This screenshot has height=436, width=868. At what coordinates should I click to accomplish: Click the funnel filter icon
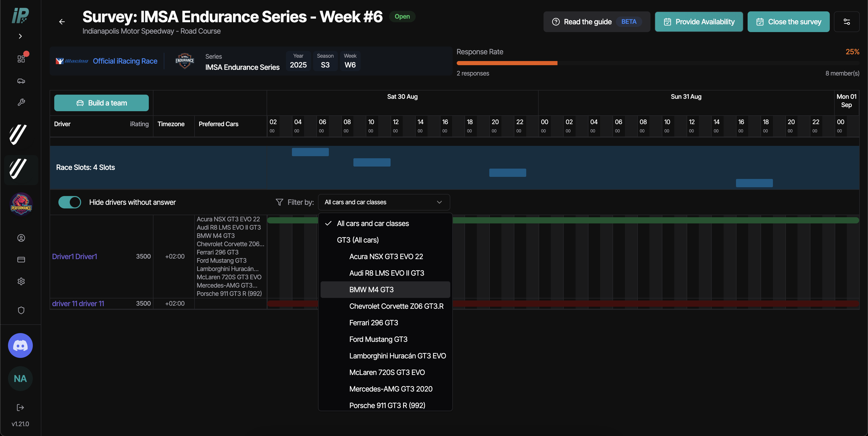pyautogui.click(x=279, y=202)
